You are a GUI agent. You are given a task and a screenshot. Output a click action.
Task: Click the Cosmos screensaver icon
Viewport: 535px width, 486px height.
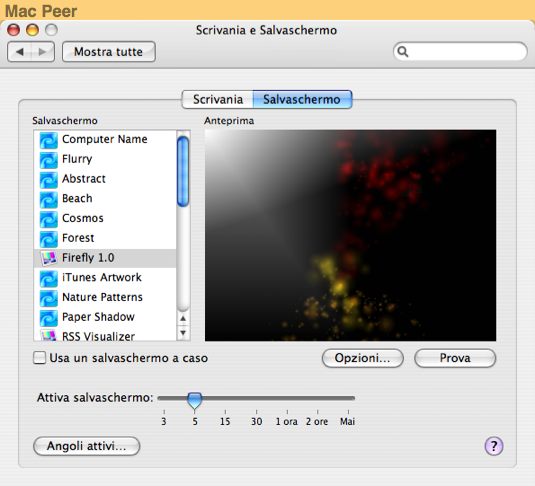48,219
